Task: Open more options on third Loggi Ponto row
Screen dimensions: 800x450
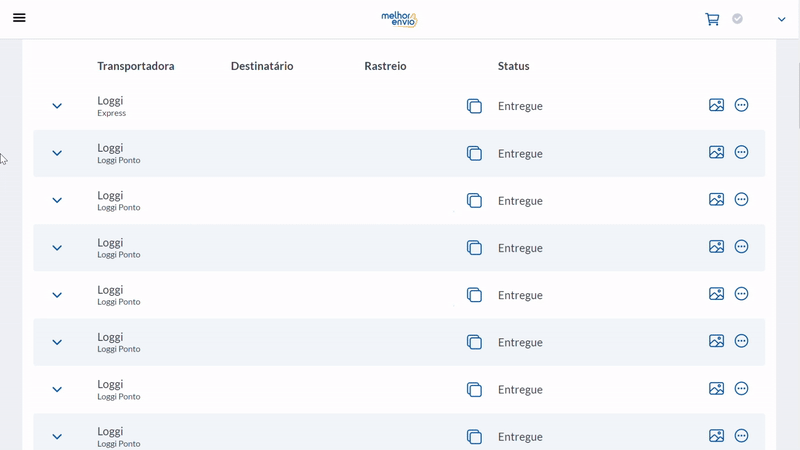Action: [x=741, y=247]
